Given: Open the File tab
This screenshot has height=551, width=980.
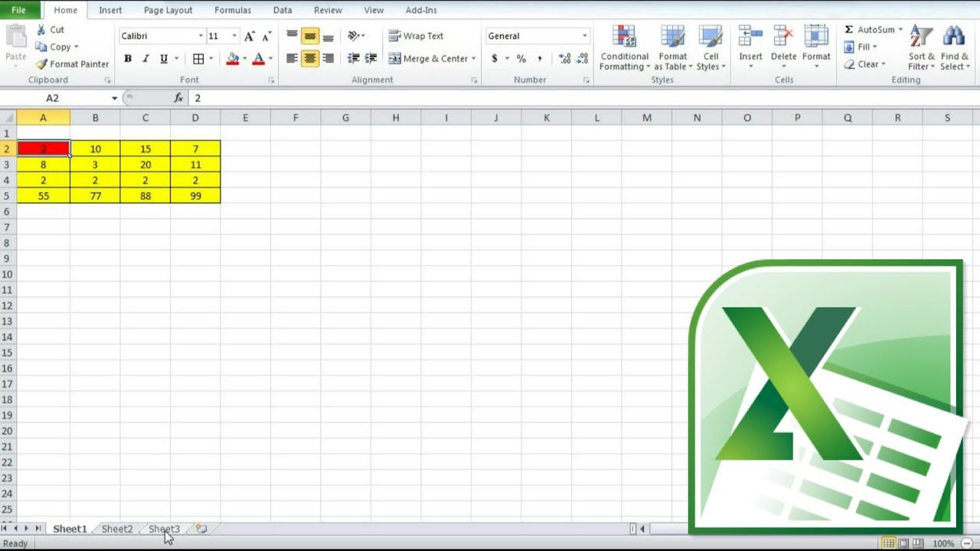Looking at the screenshot, I should point(19,10).
